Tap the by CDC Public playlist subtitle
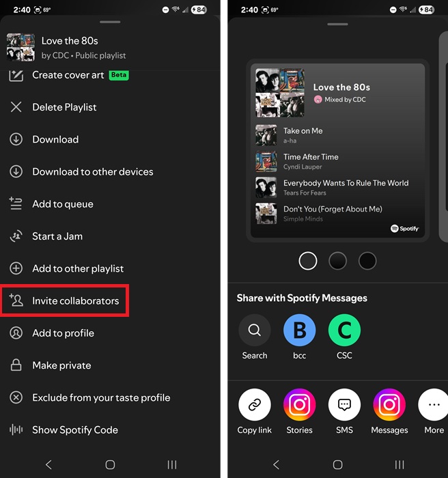Image resolution: width=448 pixels, height=478 pixels. [x=83, y=55]
